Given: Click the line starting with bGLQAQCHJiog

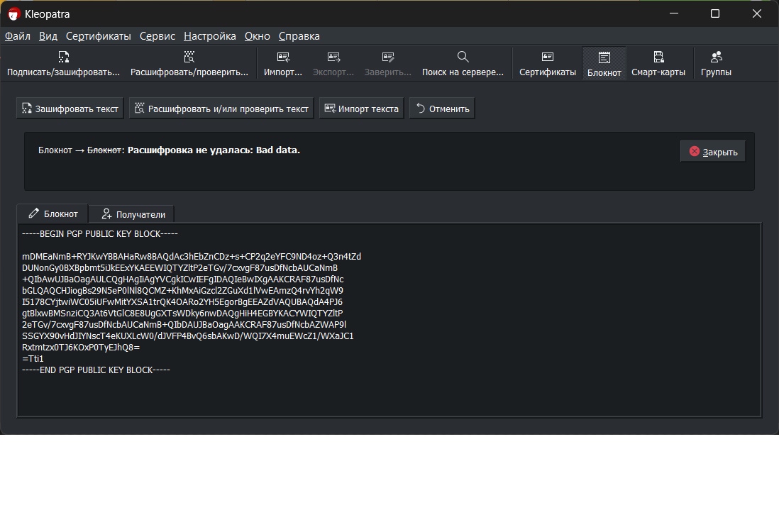Looking at the screenshot, I should coord(182,291).
